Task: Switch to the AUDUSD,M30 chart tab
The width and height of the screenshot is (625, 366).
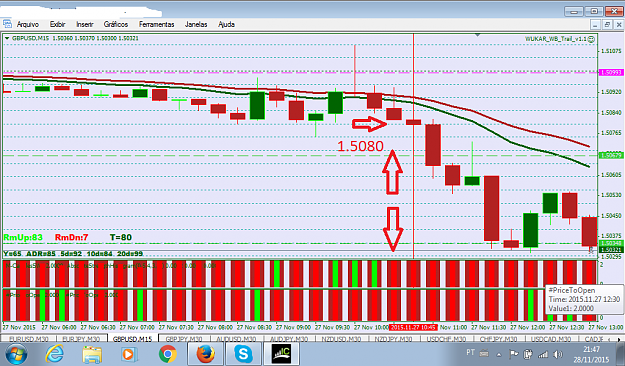Action: pyautogui.click(x=236, y=339)
